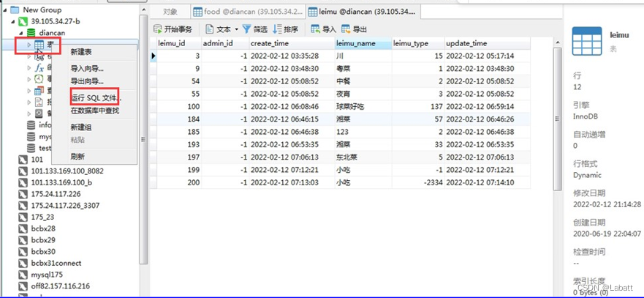Collapse the diancan database node
The width and height of the screenshot is (644, 298).
pos(21,32)
